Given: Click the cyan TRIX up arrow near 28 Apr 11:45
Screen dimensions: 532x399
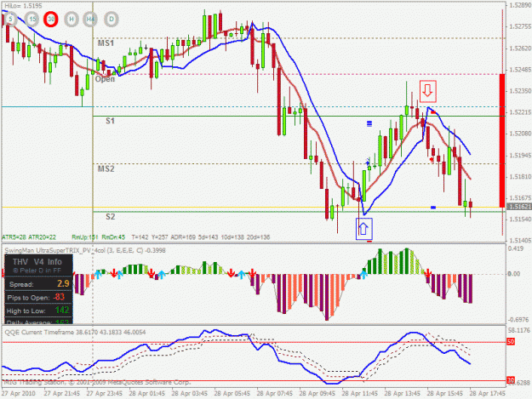Looking at the screenshot, I should point(363,274).
